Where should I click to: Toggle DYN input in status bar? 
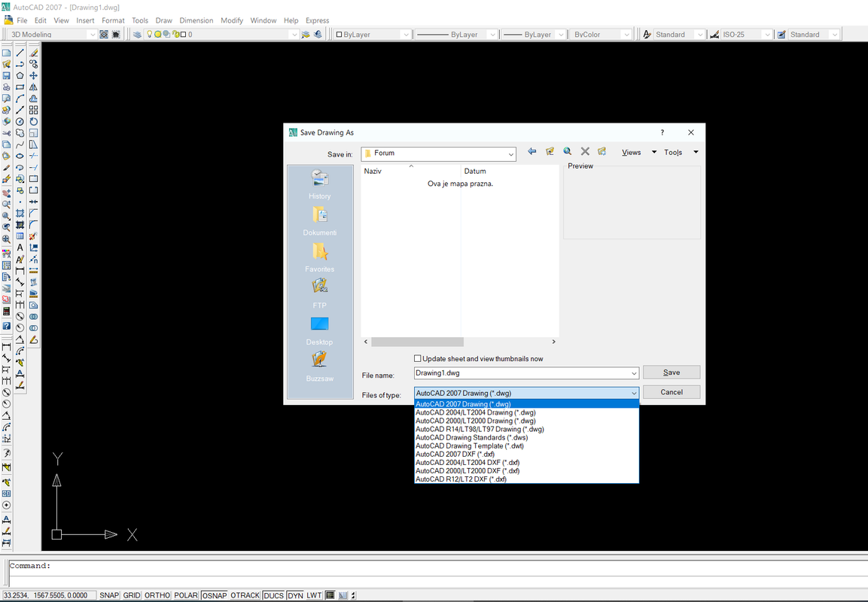pyautogui.click(x=296, y=595)
